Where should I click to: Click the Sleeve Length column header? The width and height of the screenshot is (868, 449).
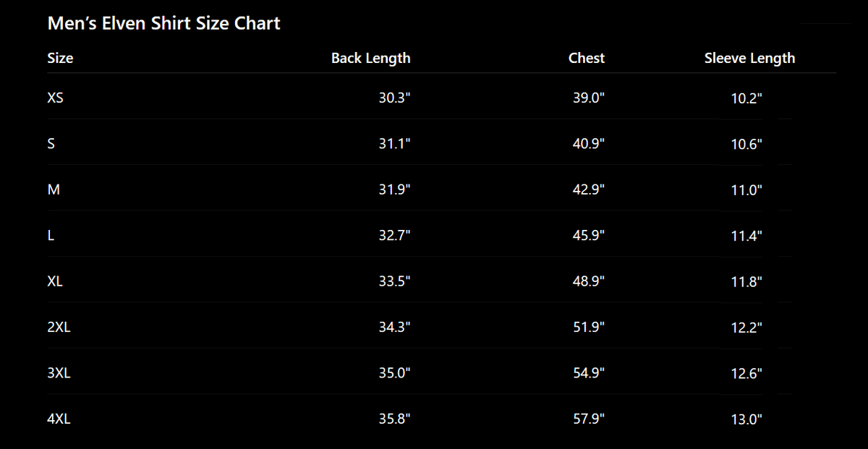tap(749, 59)
